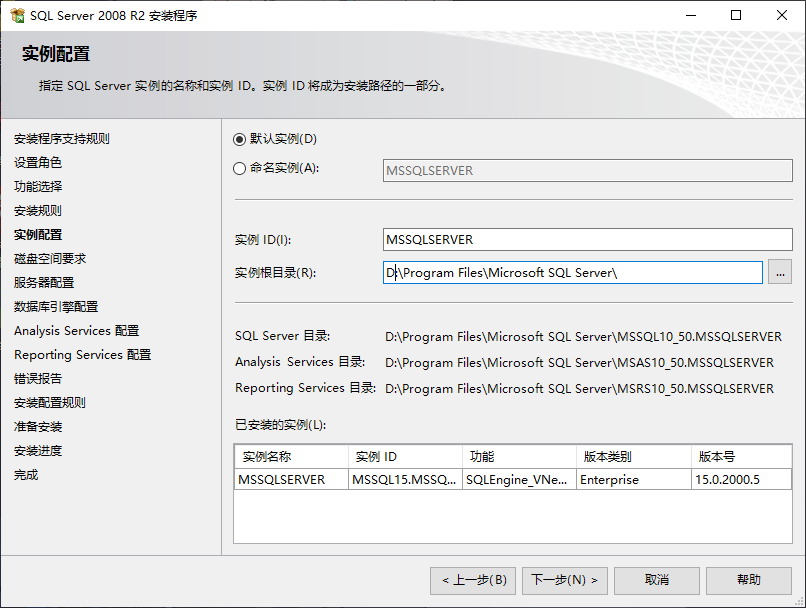Click the 功能 column header
Screen dimensions: 806x608
pos(519,456)
